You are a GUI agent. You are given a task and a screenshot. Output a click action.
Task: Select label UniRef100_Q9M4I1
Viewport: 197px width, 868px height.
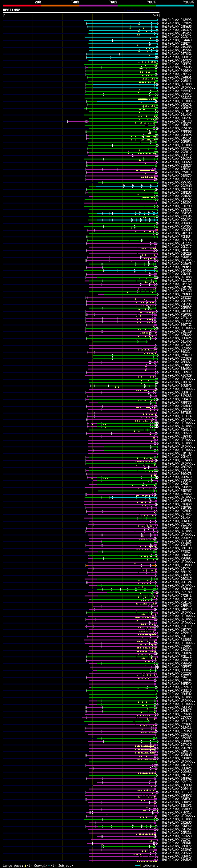[177, 399]
